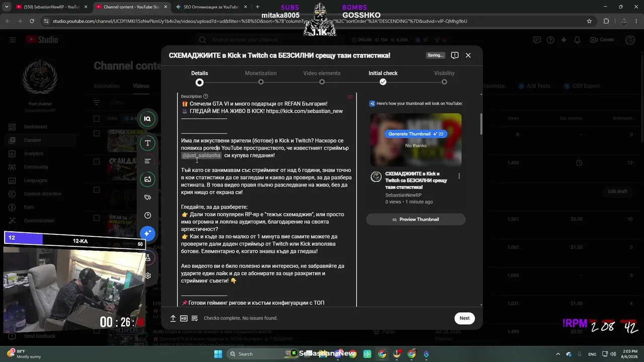Click No thanks on the thumbnail preview
Screen dimensions: 644x362
point(416,146)
